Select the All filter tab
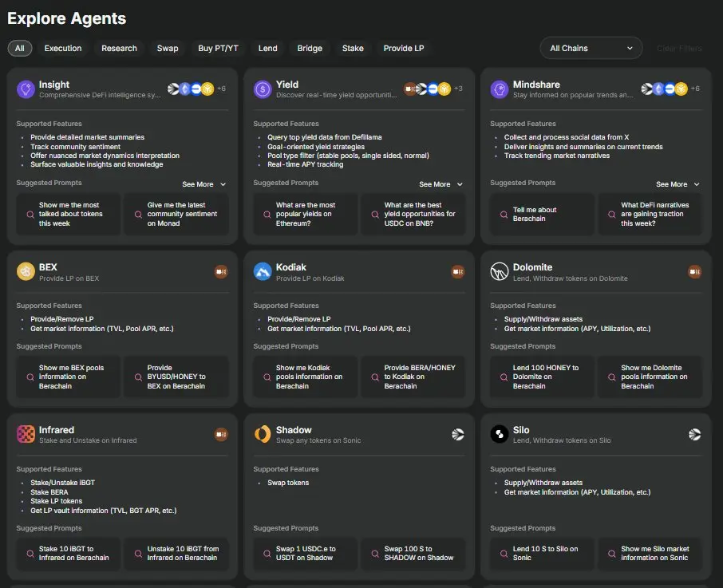723x588 pixels. [x=20, y=49]
